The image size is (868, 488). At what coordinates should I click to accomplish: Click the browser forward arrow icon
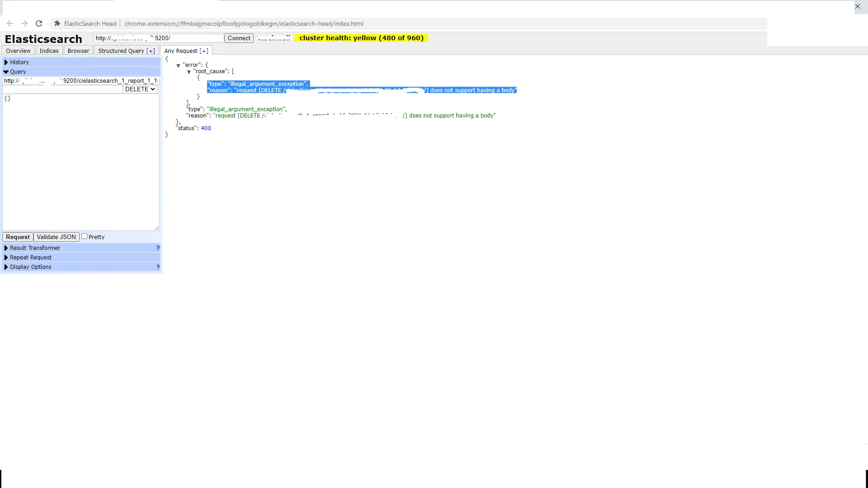24,23
